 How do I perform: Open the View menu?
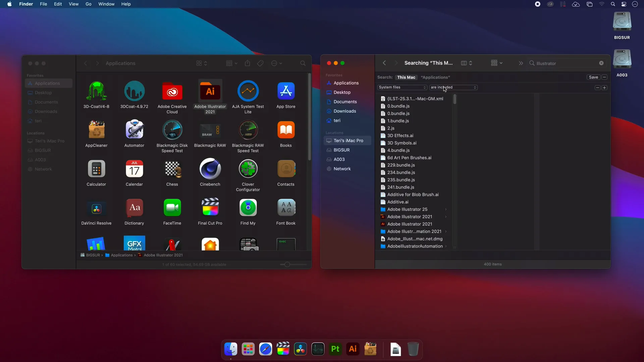73,4
